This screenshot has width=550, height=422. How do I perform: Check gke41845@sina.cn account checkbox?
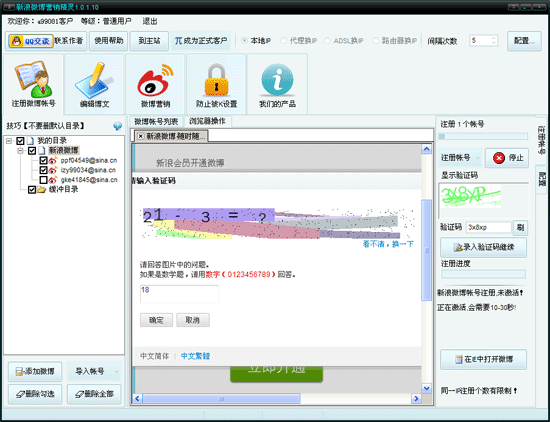coord(43,180)
